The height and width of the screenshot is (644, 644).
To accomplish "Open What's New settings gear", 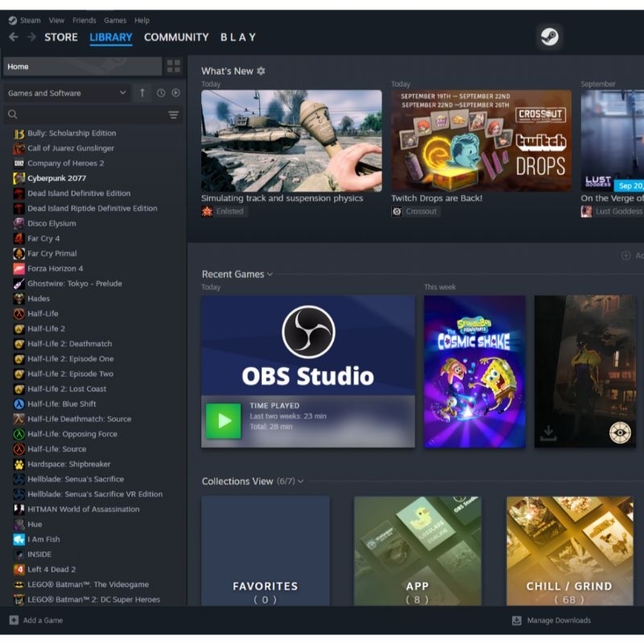I will (x=261, y=71).
